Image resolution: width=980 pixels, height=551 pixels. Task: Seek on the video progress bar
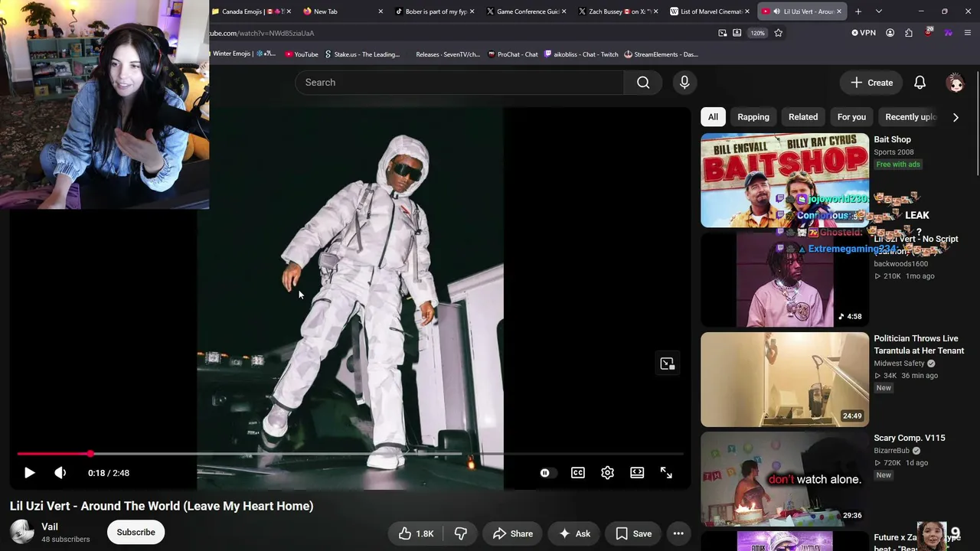click(x=350, y=454)
